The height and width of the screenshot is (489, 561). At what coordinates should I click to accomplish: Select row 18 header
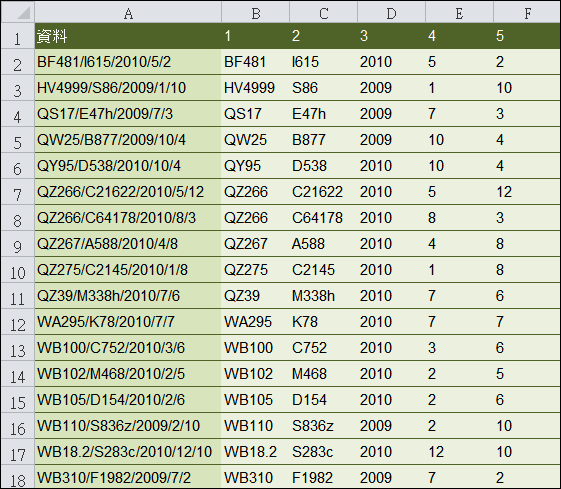[18, 477]
